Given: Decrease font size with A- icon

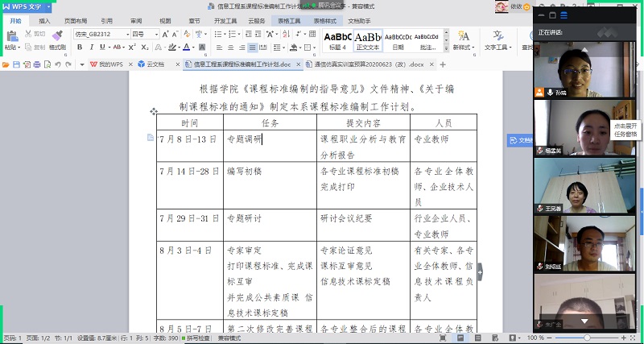Looking at the screenshot, I should (175, 34).
